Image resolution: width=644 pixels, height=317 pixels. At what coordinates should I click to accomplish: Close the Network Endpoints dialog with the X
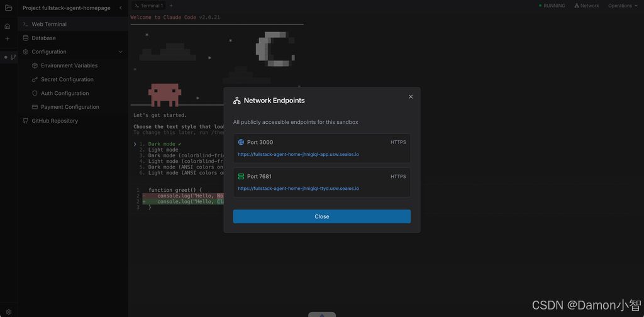[411, 97]
